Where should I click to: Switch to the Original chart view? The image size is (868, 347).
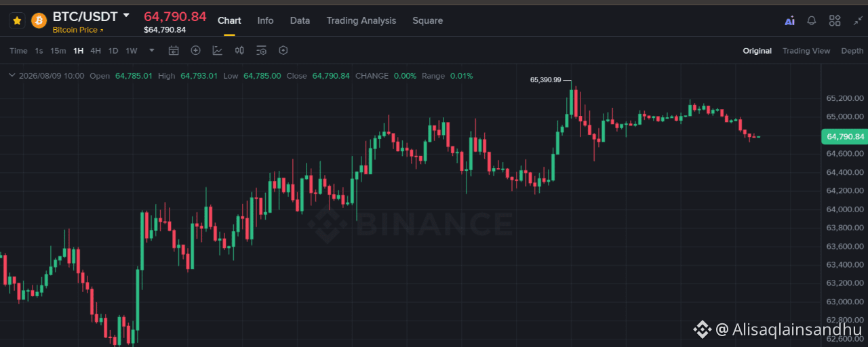click(x=757, y=51)
